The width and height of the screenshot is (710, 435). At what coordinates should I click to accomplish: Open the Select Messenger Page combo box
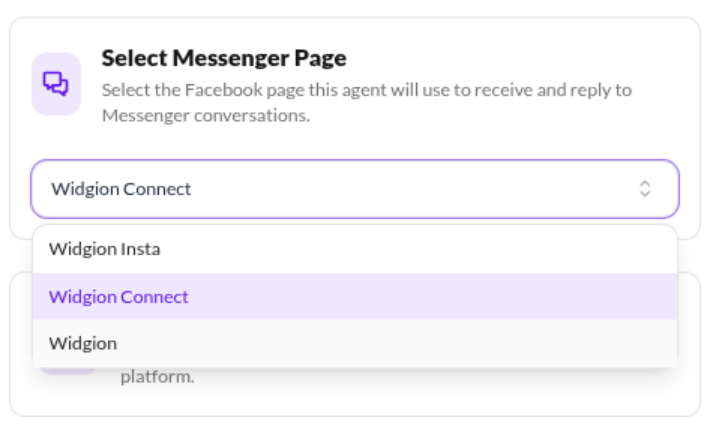[354, 189]
